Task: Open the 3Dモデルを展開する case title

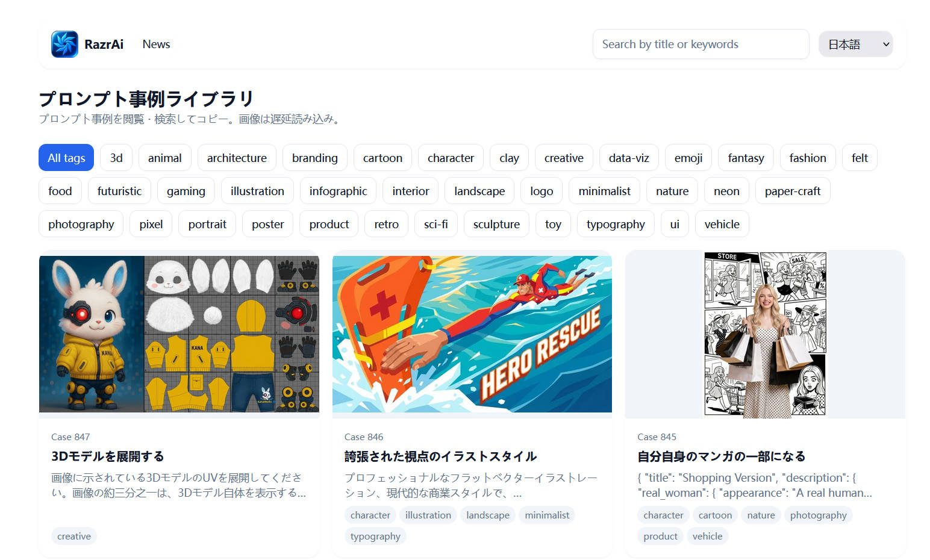Action: click(x=108, y=456)
